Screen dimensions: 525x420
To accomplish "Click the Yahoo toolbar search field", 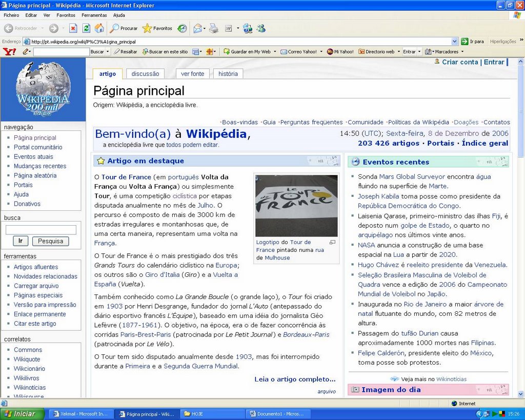I will pyautogui.click(x=62, y=52).
